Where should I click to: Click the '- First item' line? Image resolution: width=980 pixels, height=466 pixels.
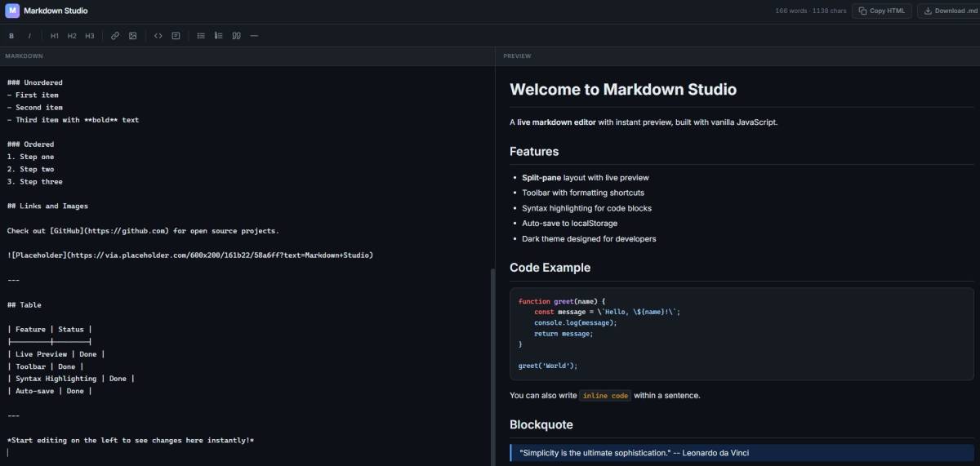(x=33, y=95)
